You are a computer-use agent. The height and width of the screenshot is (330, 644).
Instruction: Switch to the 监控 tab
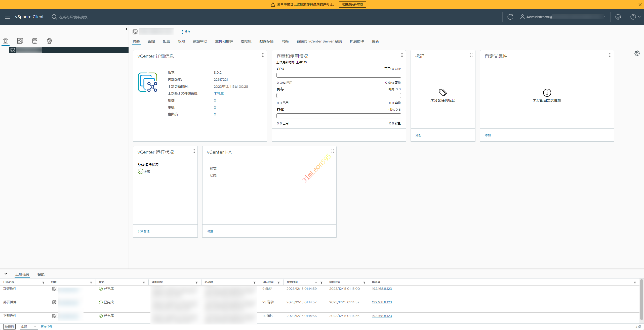[151, 41]
